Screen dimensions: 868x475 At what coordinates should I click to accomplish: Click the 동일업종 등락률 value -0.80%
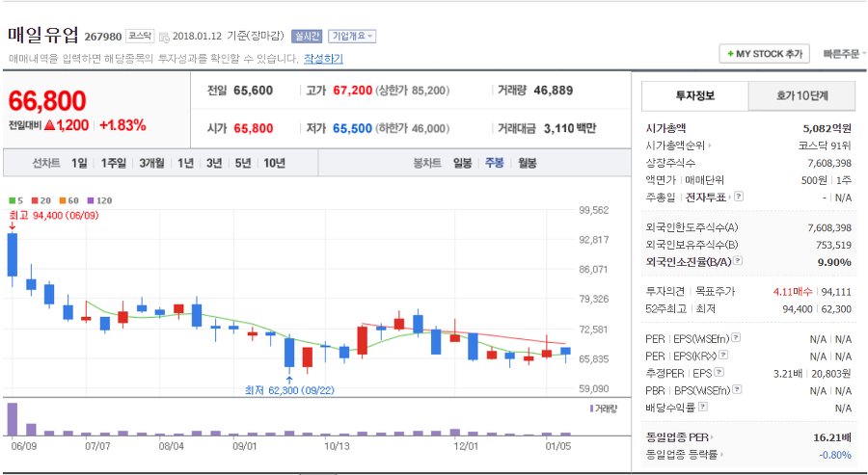click(x=835, y=455)
